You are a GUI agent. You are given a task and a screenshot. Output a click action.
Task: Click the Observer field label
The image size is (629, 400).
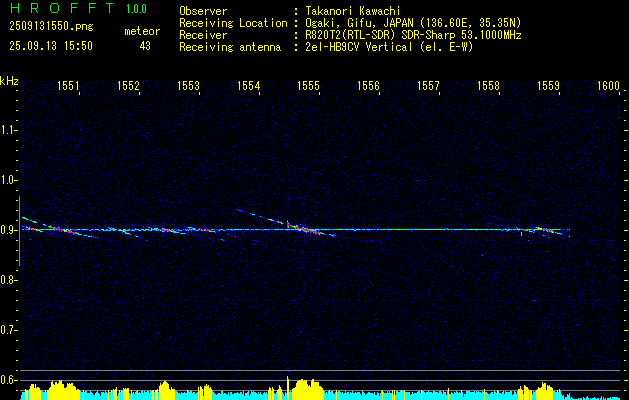point(203,11)
